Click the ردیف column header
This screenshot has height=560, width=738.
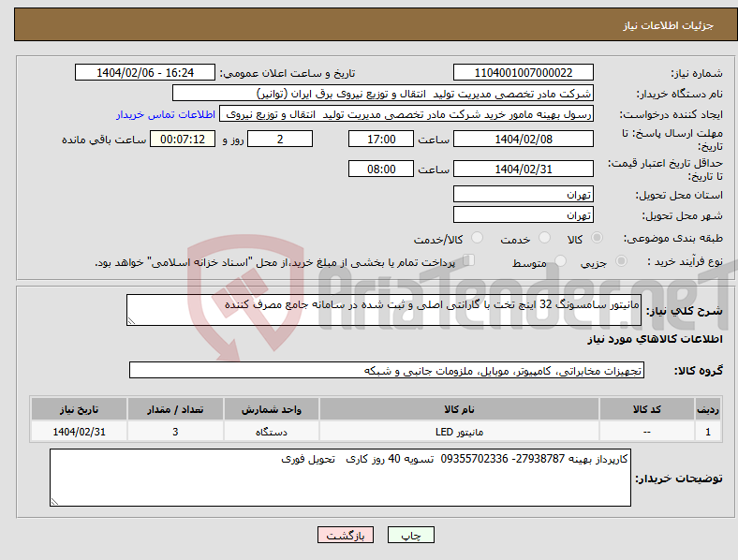[x=708, y=409]
